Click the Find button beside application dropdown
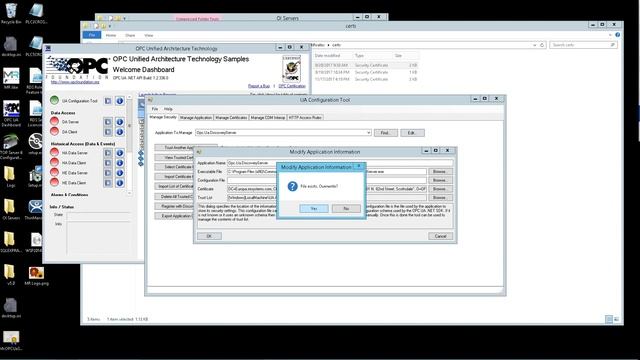The image size is (640, 360). [x=385, y=133]
